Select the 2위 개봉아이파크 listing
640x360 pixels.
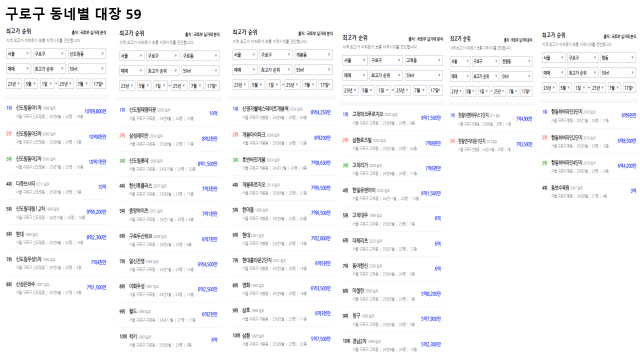tap(282, 138)
